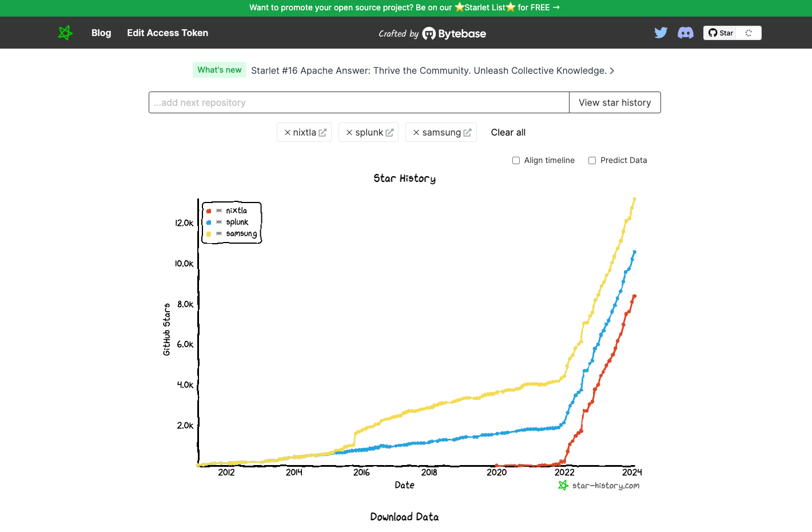This screenshot has width=812, height=532.
Task: Click the green star-history logo in the header
Action: (66, 33)
